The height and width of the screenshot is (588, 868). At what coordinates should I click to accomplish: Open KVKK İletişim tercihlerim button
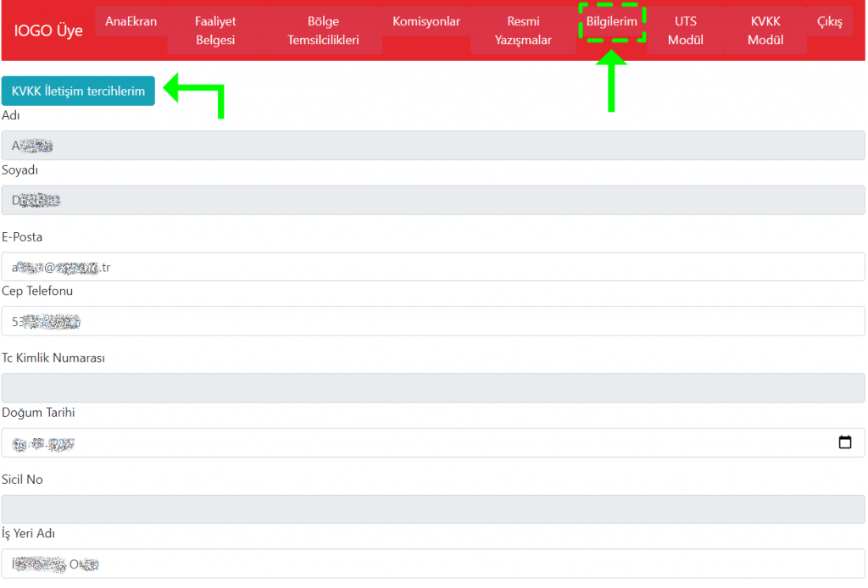78,91
